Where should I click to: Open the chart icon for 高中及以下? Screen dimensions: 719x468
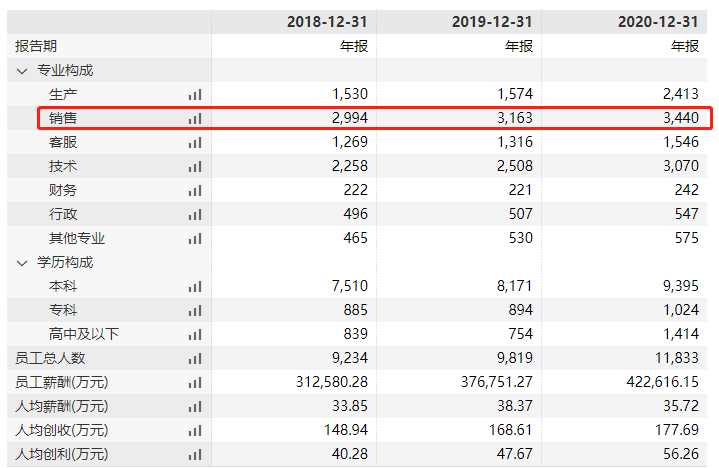click(194, 334)
